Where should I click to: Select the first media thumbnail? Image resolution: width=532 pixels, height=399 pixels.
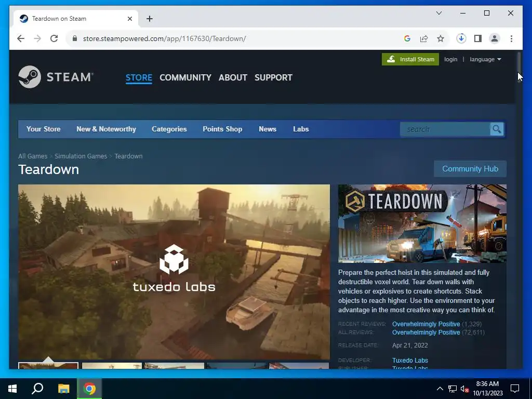click(48, 366)
